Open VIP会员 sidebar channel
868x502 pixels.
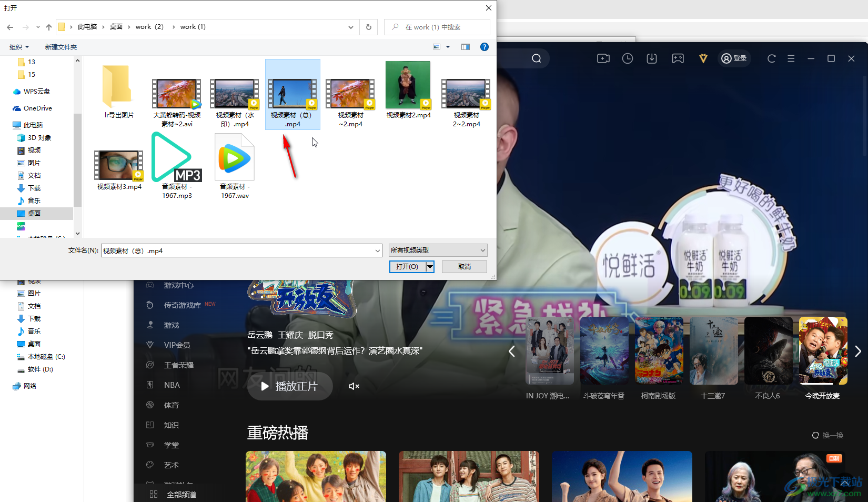177,345
